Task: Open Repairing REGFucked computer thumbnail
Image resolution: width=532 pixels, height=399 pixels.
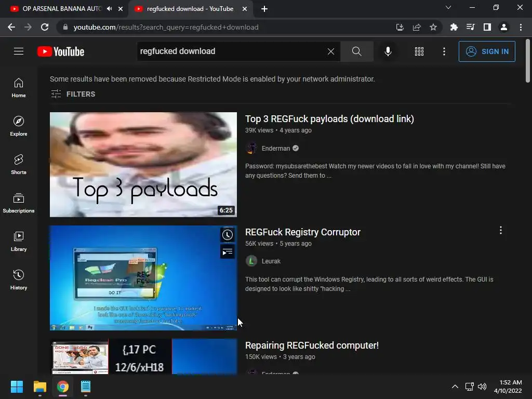Action: coord(143,356)
